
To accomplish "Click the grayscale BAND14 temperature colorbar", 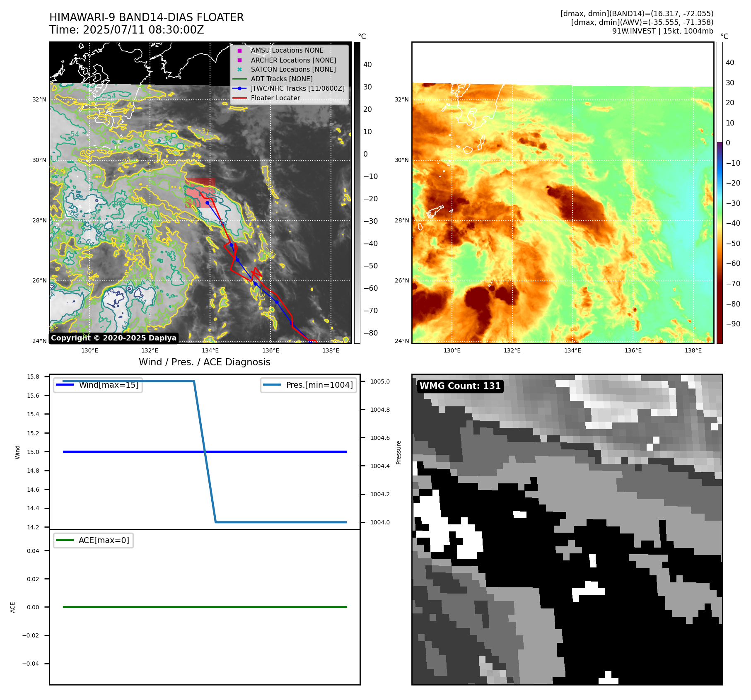I will (357, 193).
